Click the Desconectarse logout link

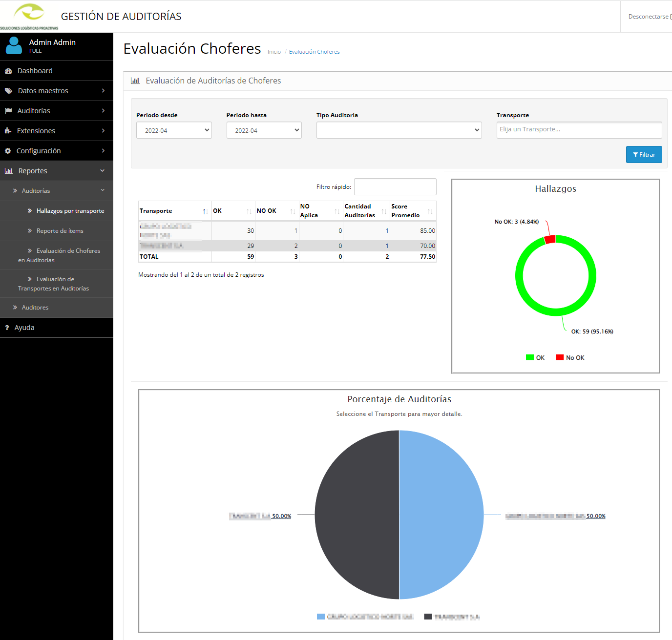coord(649,17)
